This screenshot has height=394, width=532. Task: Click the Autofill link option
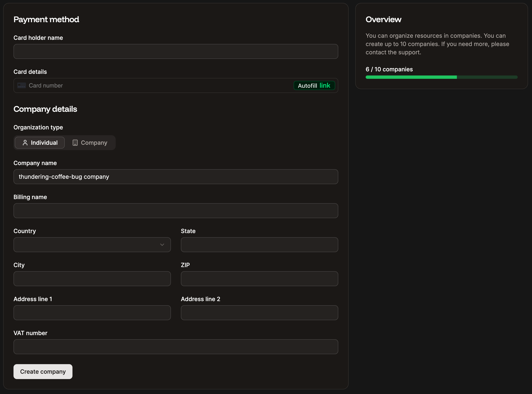click(314, 85)
